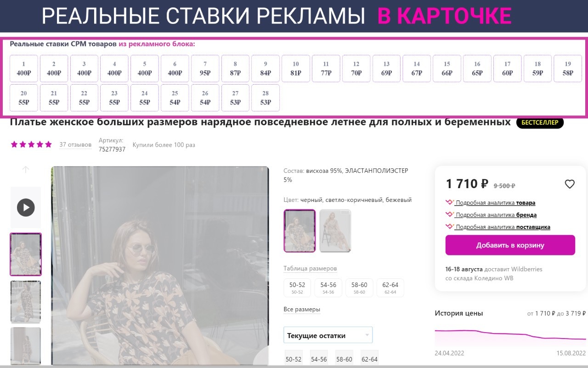This screenshot has height=368, width=588.
Task: Click the five-star rating icons
Action: pyautogui.click(x=31, y=144)
